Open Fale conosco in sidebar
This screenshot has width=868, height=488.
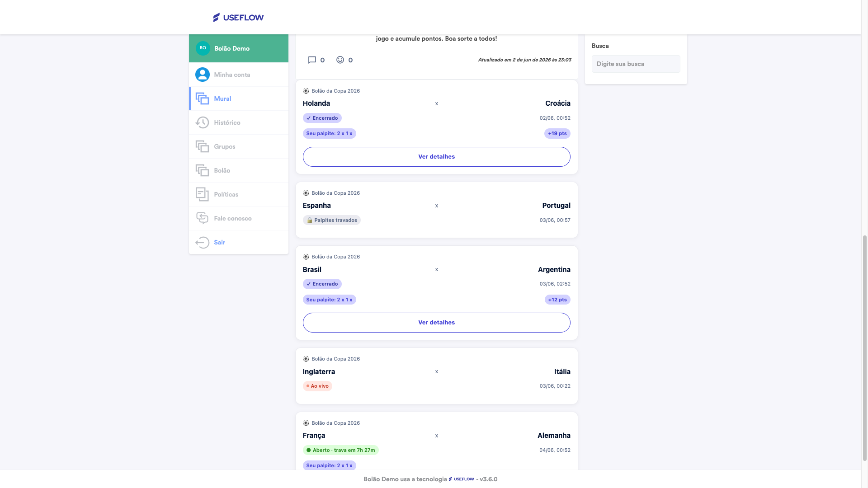pyautogui.click(x=239, y=218)
